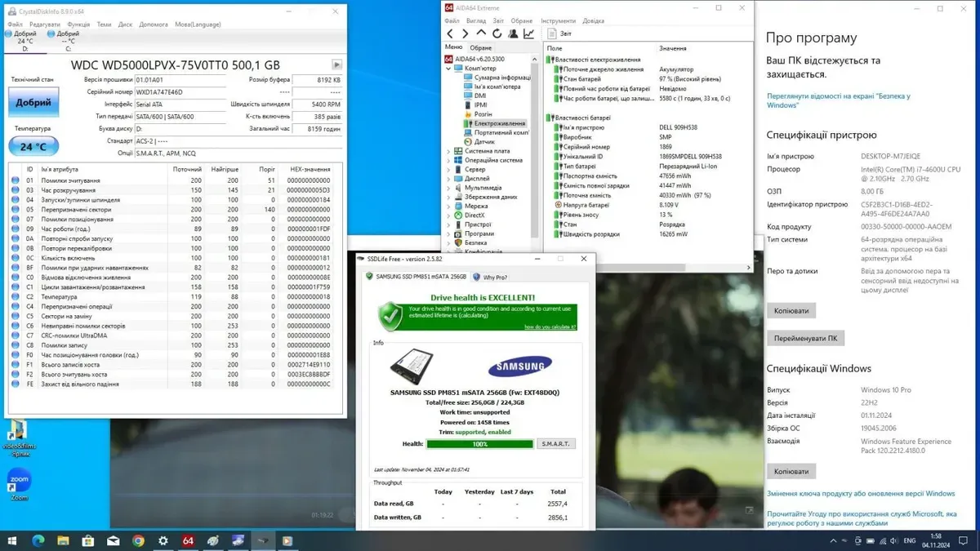This screenshot has height=551, width=980.
Task: Click the AIDA64 back navigation arrow
Action: click(x=450, y=33)
